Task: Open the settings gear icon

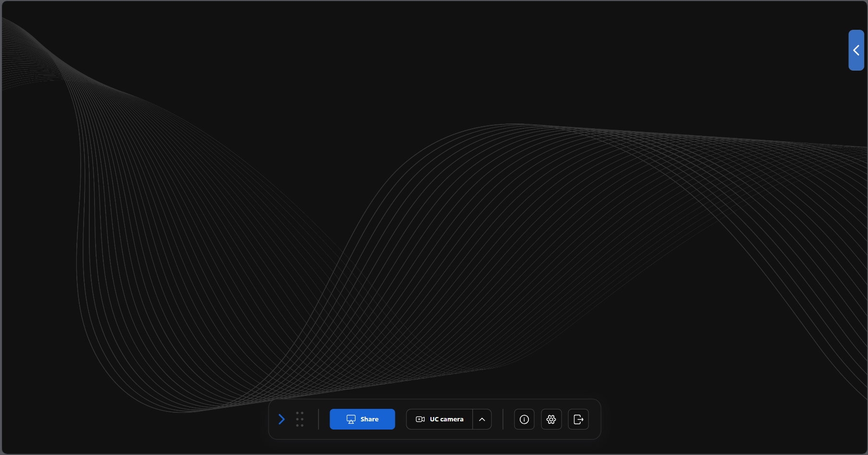Action: [x=551, y=419]
